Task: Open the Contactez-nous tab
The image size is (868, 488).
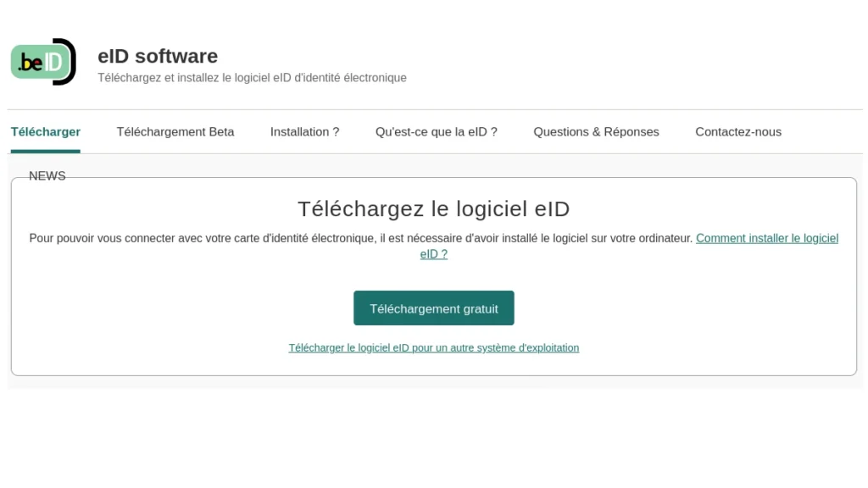Action: pyautogui.click(x=738, y=132)
